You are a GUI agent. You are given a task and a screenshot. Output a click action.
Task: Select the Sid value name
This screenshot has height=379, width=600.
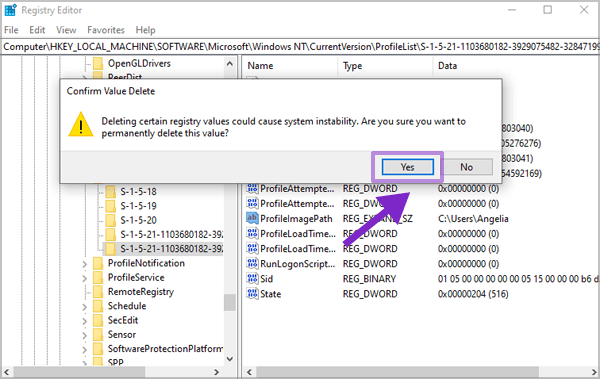pyautogui.click(x=267, y=279)
